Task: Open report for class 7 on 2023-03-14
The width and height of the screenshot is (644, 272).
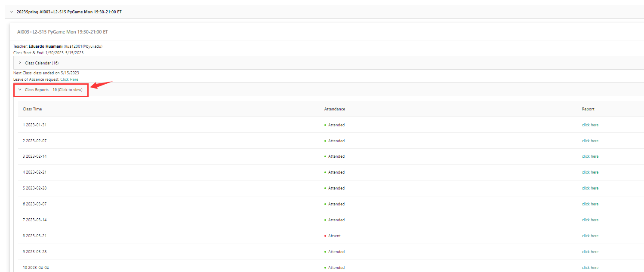Action: click(590, 220)
